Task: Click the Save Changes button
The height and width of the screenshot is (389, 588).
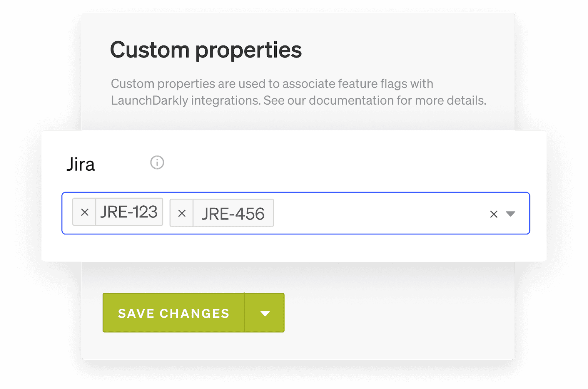Action: click(173, 313)
